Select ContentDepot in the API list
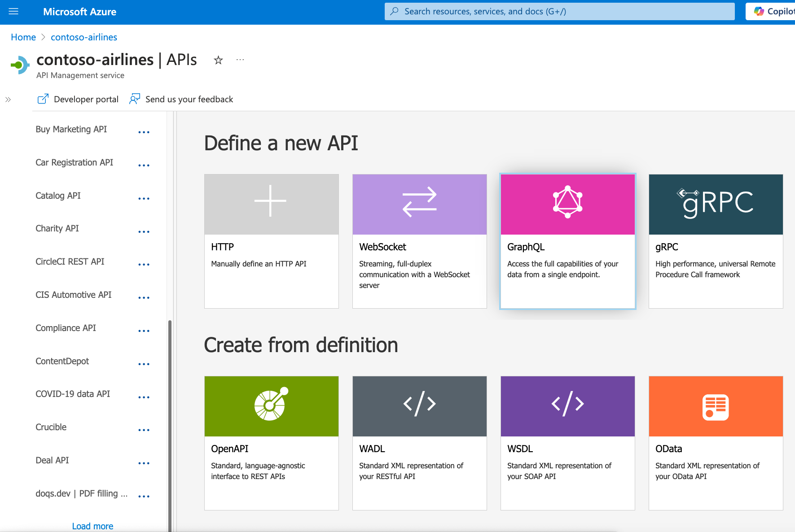This screenshot has width=795, height=532. pos(62,361)
